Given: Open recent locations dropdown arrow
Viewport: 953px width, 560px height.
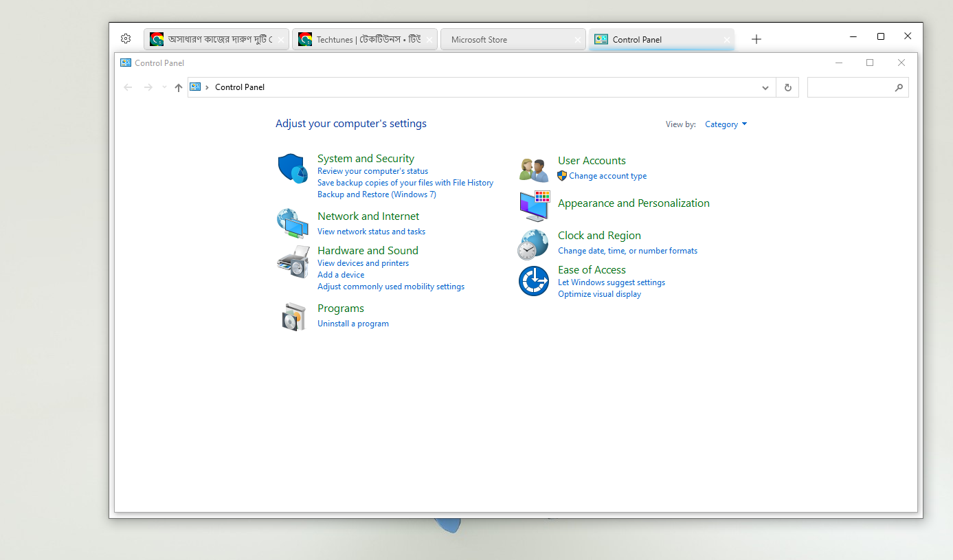Looking at the screenshot, I should tap(164, 87).
